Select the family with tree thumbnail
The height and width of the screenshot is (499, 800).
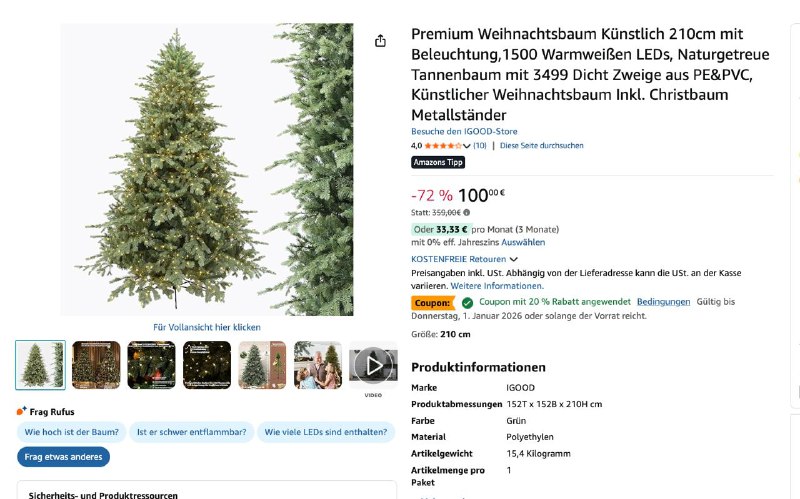click(318, 365)
